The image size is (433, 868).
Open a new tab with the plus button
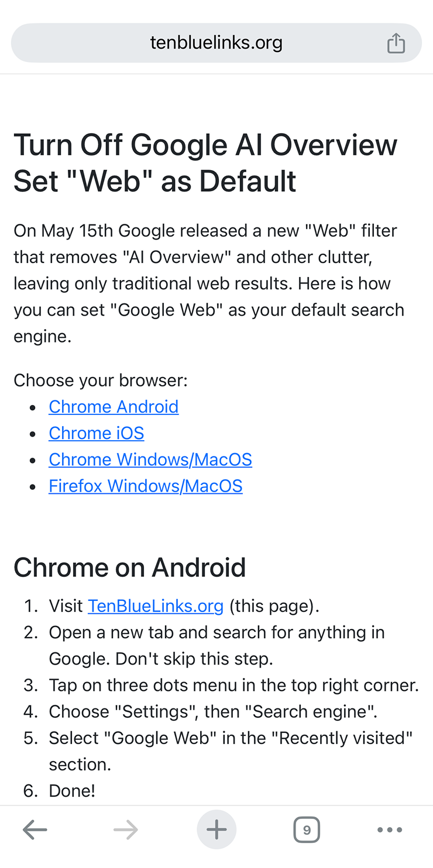coord(216,829)
